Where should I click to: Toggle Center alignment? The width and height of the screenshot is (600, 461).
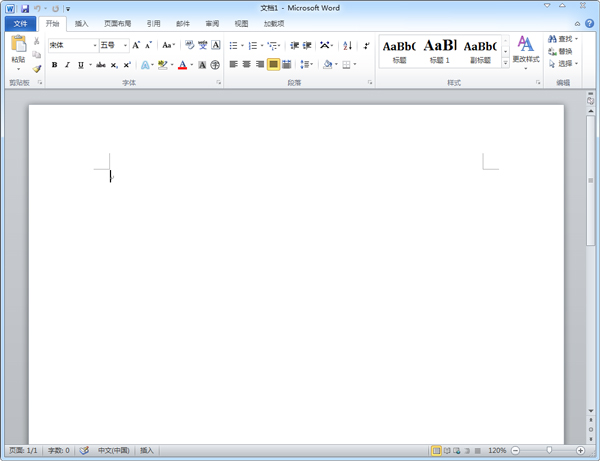pos(247,64)
